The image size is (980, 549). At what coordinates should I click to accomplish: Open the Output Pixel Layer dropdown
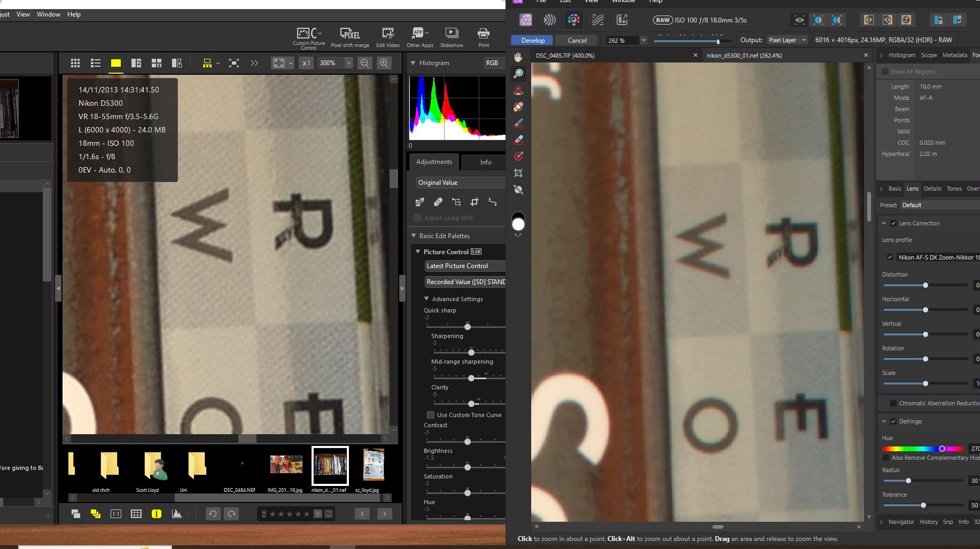(787, 40)
